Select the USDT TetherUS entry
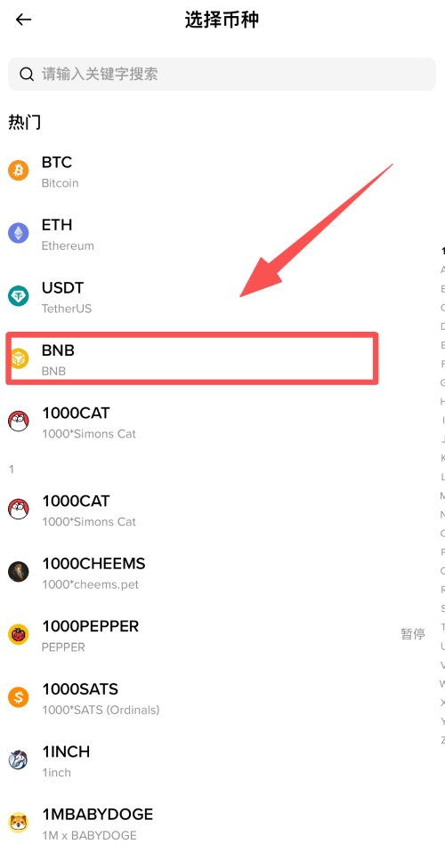Viewport: 445px width, 868px height. pyautogui.click(x=222, y=296)
